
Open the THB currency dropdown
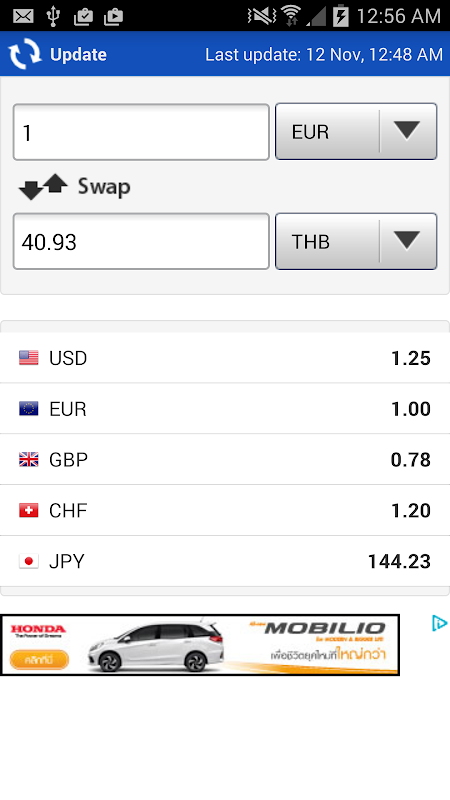pyautogui.click(x=356, y=241)
